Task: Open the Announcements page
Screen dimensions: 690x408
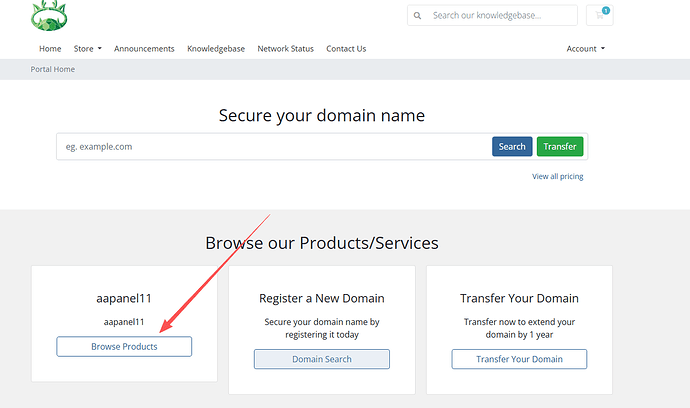Action: pos(144,49)
